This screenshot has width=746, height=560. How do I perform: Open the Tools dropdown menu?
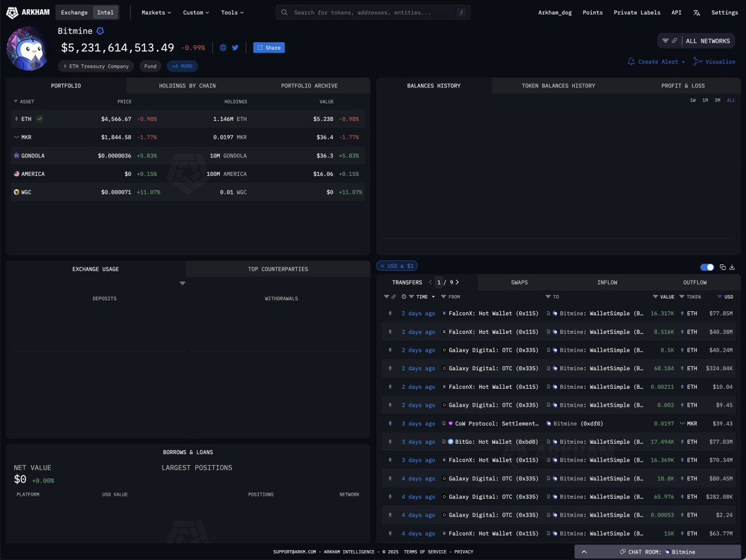pos(232,12)
